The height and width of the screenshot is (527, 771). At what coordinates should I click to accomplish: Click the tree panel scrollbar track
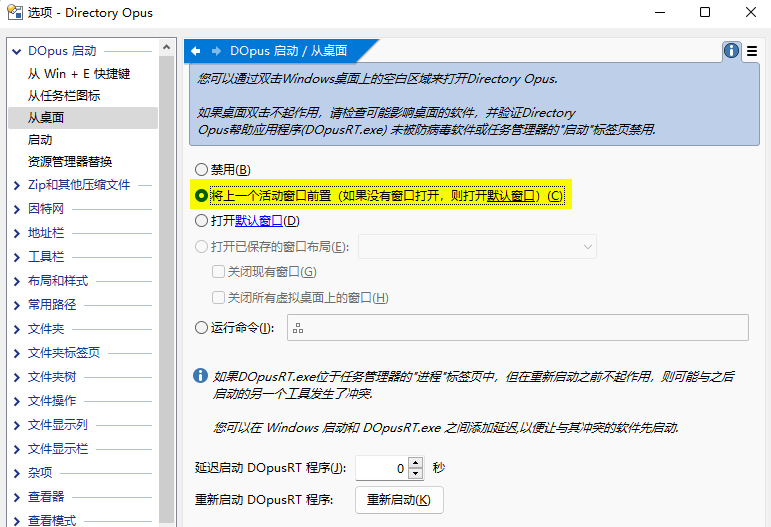pyautogui.click(x=167, y=290)
